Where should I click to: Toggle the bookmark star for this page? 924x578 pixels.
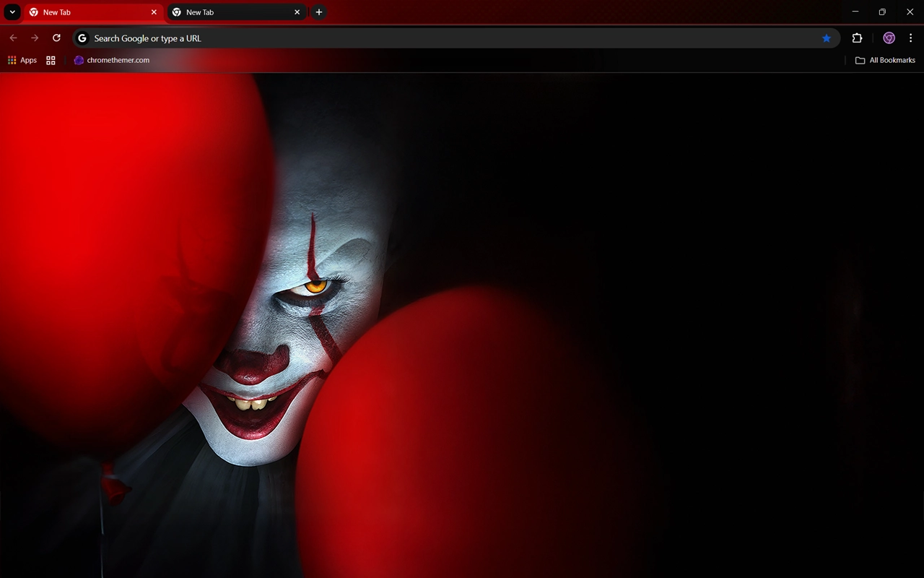tap(827, 38)
